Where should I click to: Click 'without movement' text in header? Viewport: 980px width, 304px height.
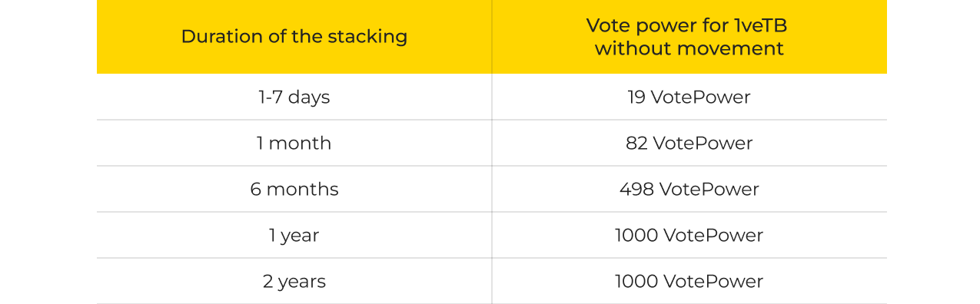[x=689, y=48]
